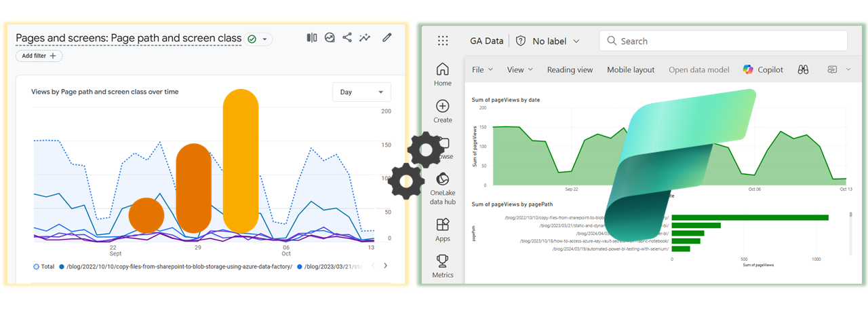Click the /blog/2024/03/19/automated-power-bi-testing label
The width and height of the screenshot is (868, 309).
pyautogui.click(x=610, y=249)
